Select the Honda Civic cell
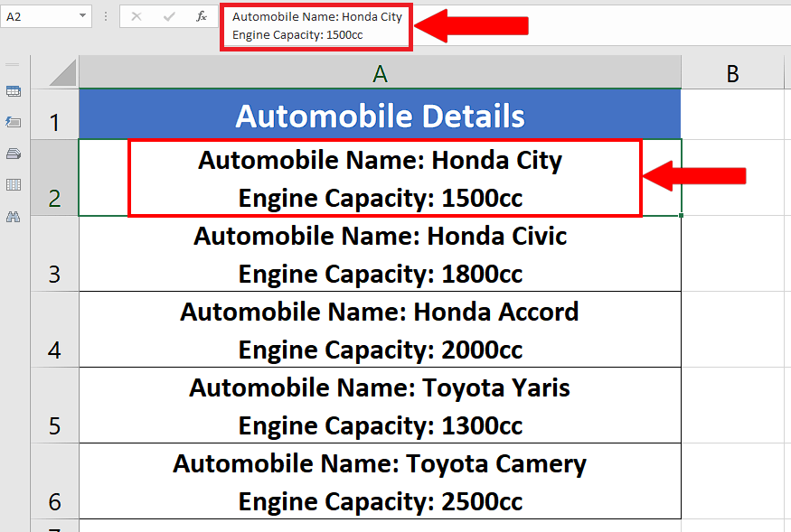 tap(380, 255)
